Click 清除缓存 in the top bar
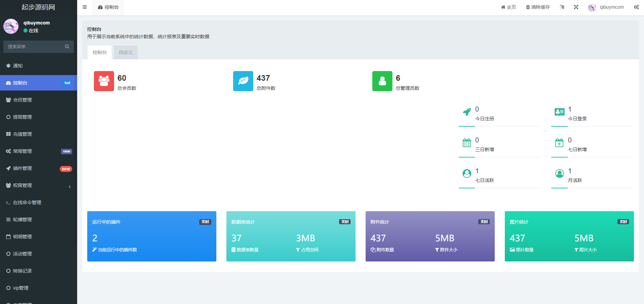This screenshot has height=304, width=644. [x=538, y=7]
